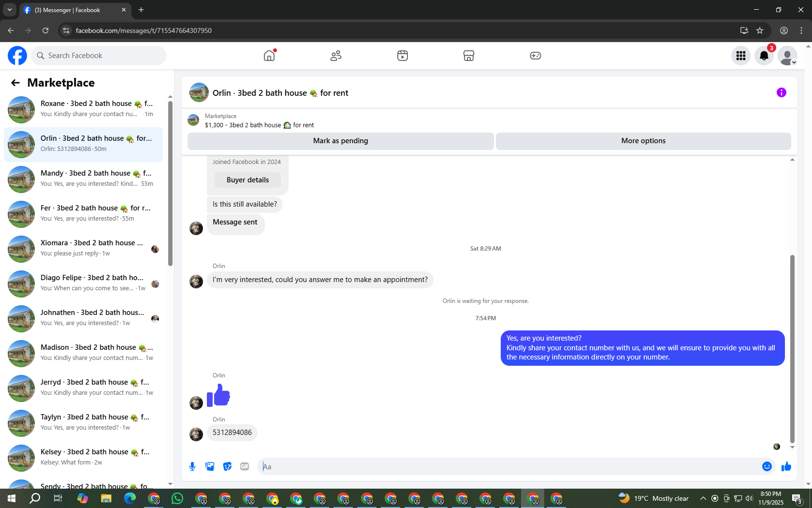The width and height of the screenshot is (812, 508).
Task: Open Roxane's conversation
Action: pos(83,109)
